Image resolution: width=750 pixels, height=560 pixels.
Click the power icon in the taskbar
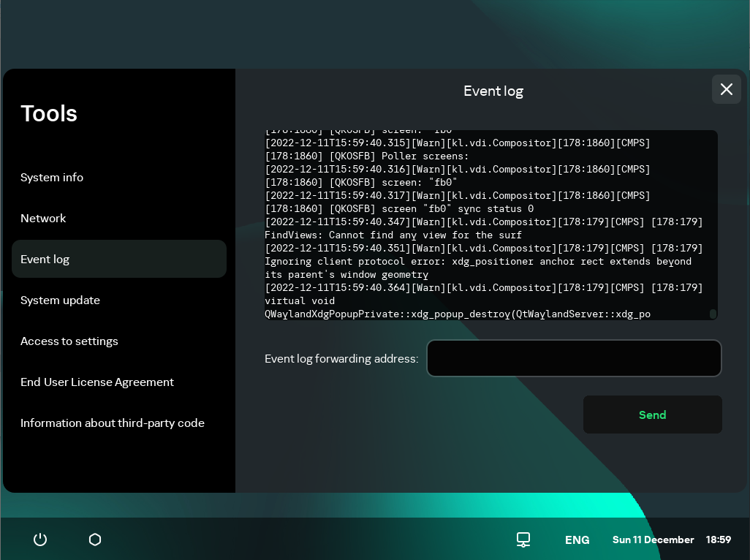[x=40, y=540]
